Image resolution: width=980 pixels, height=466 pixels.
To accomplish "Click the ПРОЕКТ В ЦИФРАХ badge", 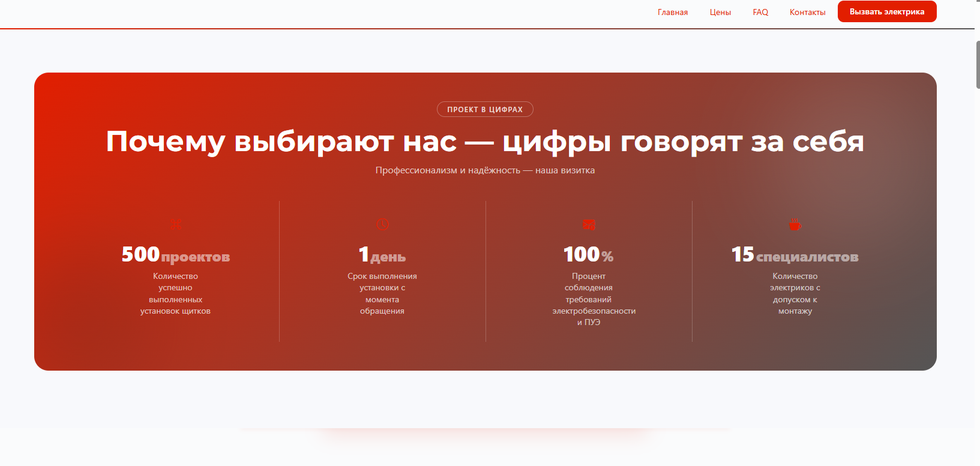I will click(x=485, y=109).
